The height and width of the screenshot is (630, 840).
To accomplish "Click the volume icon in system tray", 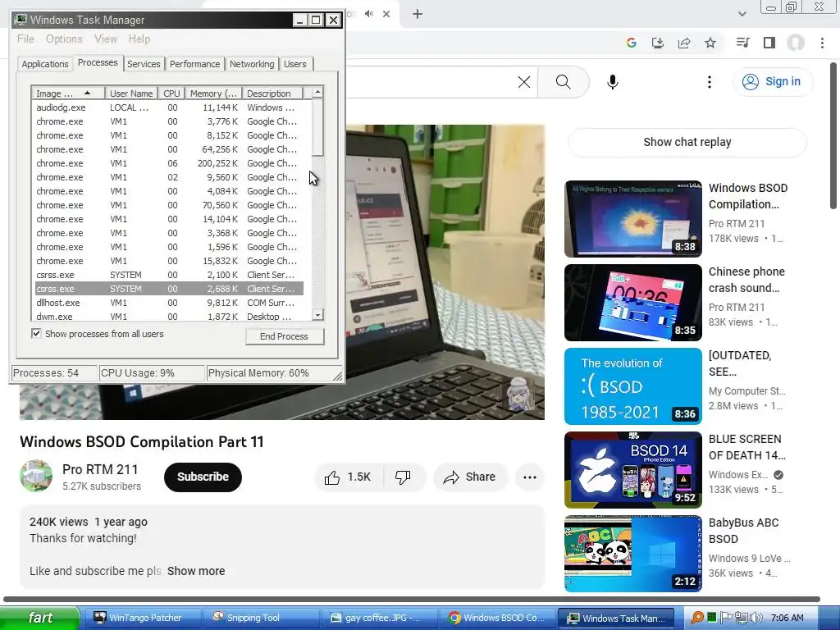I will click(756, 618).
